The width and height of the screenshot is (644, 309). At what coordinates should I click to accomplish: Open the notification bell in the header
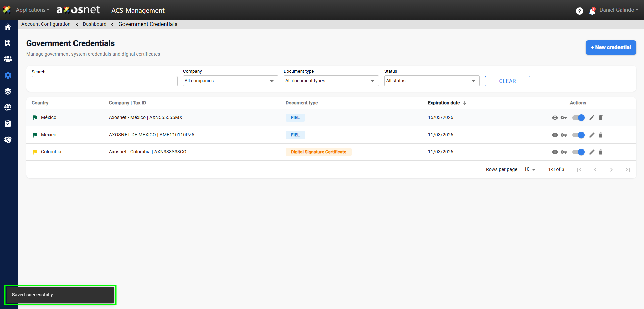coord(592,11)
